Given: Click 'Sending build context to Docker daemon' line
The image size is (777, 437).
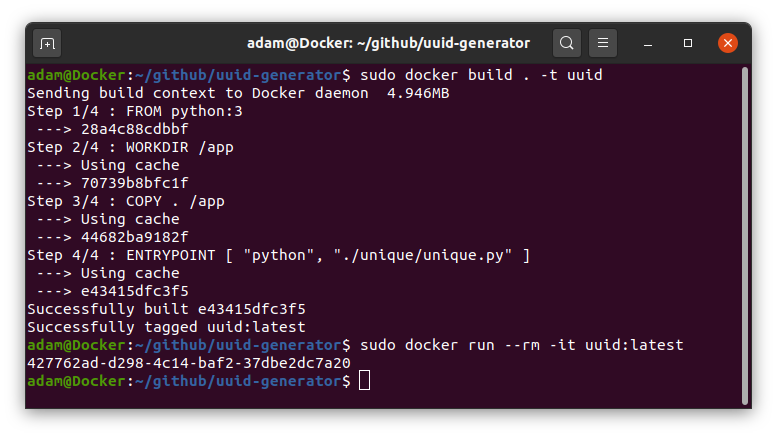Looking at the screenshot, I should (238, 93).
